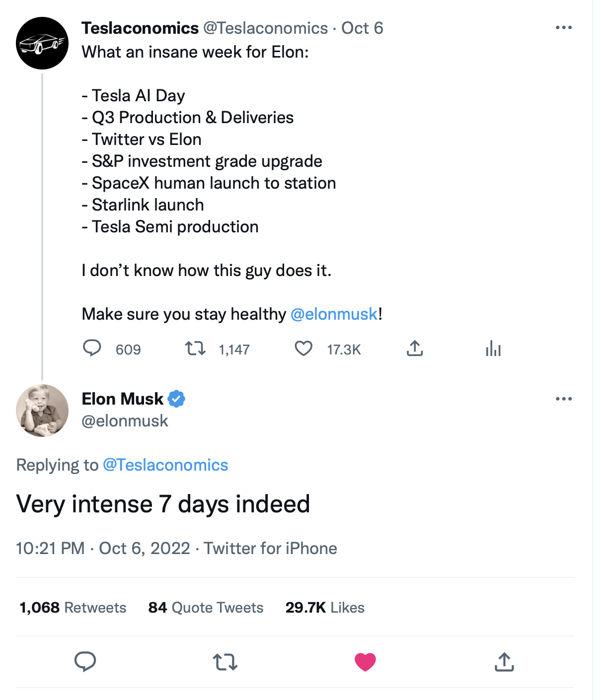This screenshot has height=700, width=601.
Task: Unlike Elon Musk's tweet via pink heart
Action: 365,662
